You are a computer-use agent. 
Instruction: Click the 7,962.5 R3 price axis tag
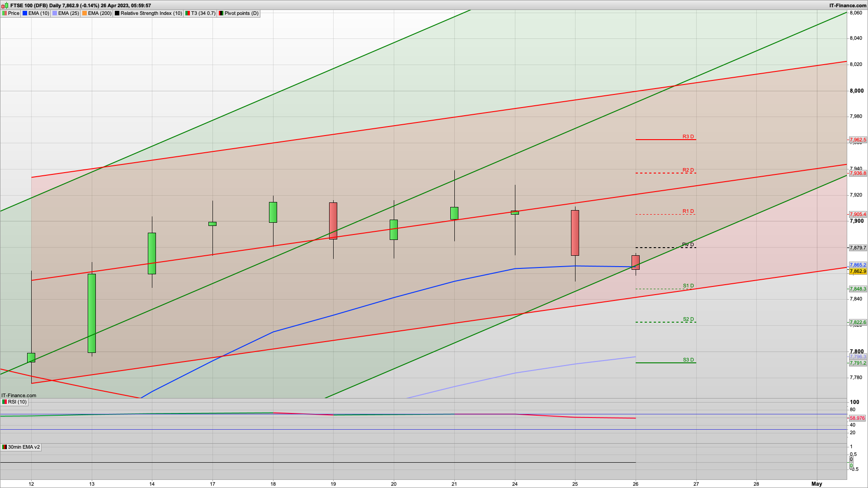point(858,140)
